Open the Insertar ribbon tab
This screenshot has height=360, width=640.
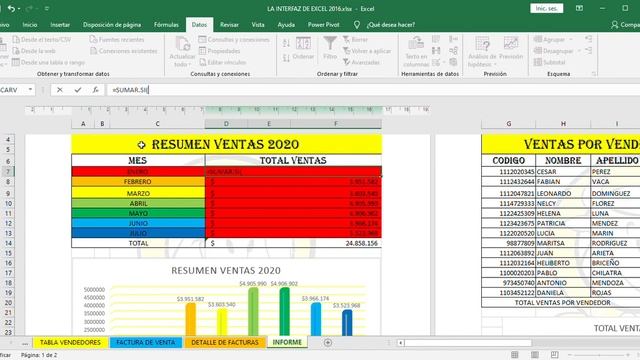60,25
